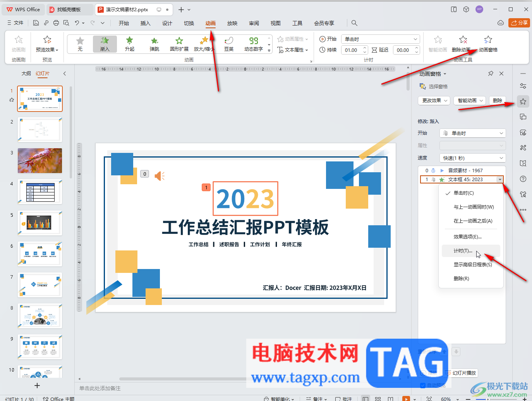
Task: Open the 动画窗格 ribbon button
Action: [x=488, y=44]
